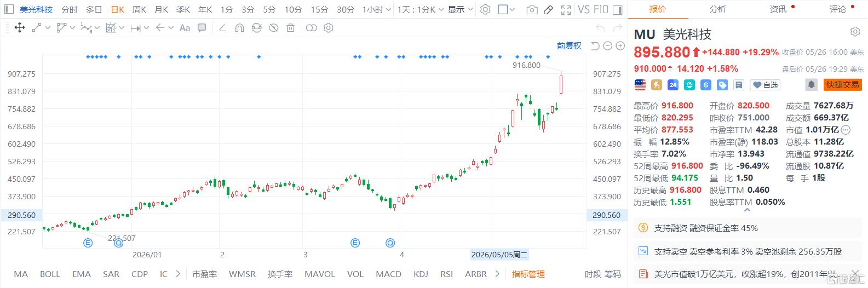Click the 快捷交易 quick trade button
Viewport: 868px width, 288px height.
click(842, 85)
